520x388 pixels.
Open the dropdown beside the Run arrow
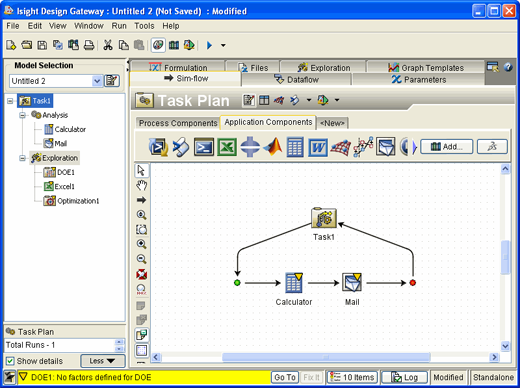coord(223,45)
